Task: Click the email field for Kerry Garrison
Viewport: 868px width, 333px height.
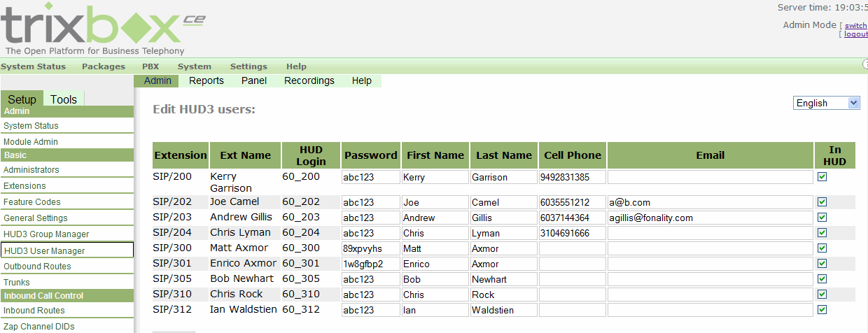Action: [710, 177]
